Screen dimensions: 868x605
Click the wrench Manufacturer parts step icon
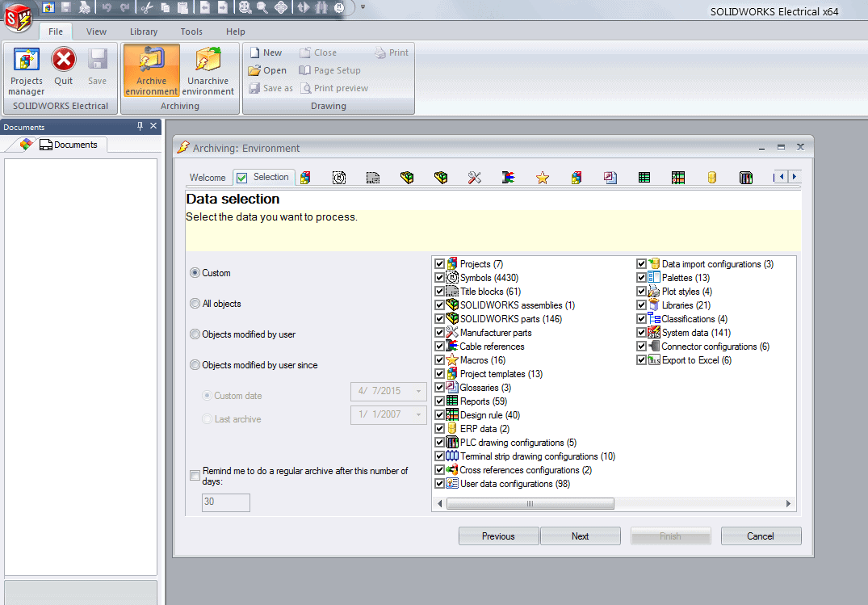[x=474, y=178]
